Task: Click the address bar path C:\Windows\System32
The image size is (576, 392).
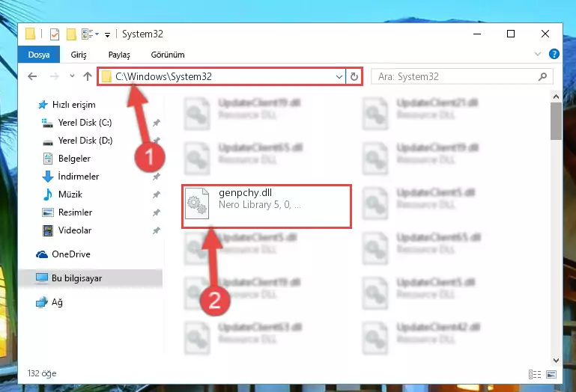Action: tap(163, 76)
